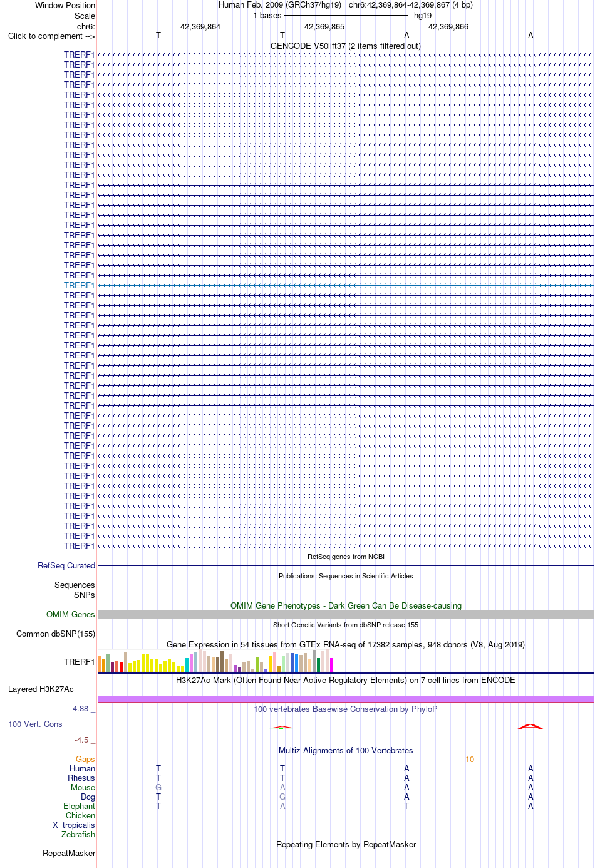The width and height of the screenshot is (595, 868).
Task: Click the G base in the Mouse row
Action: coord(158,787)
